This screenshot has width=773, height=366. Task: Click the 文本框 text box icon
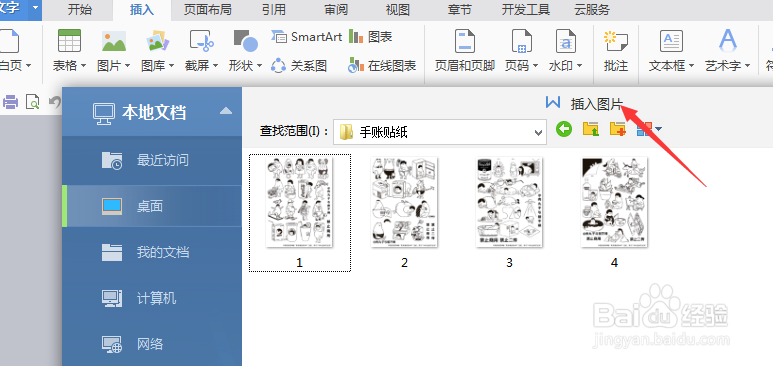(x=671, y=41)
